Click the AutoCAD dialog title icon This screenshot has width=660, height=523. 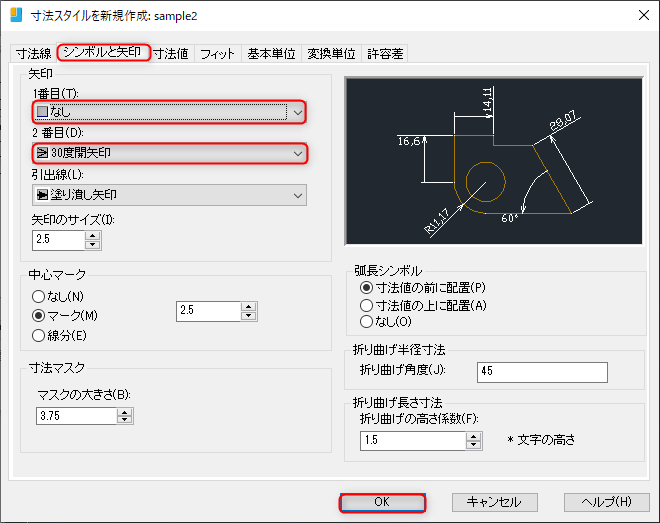[16, 15]
